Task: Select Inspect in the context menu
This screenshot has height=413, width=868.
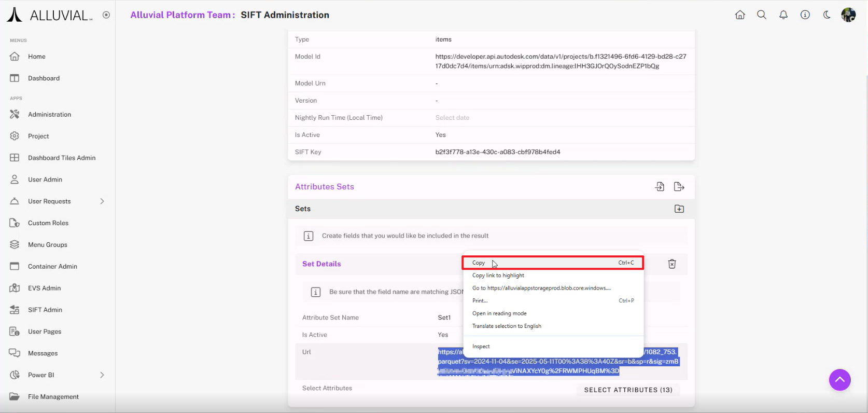Action: point(481,347)
